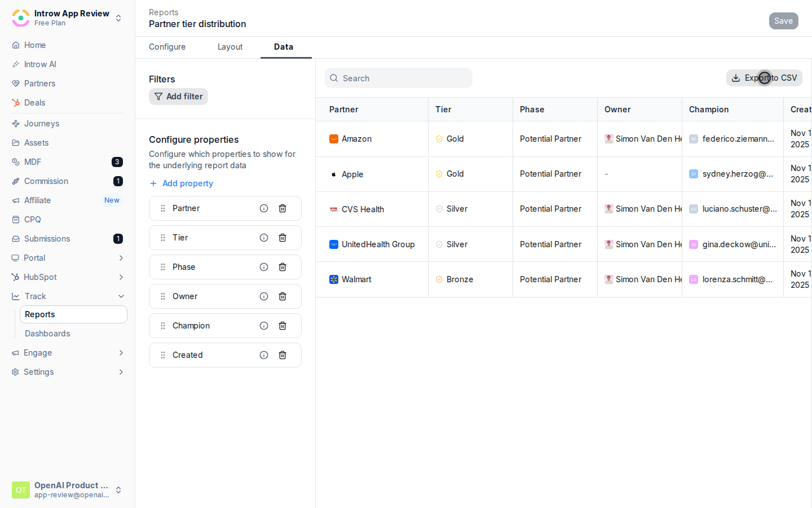Delete the Tier property
This screenshot has height=508, width=812.
(x=283, y=238)
